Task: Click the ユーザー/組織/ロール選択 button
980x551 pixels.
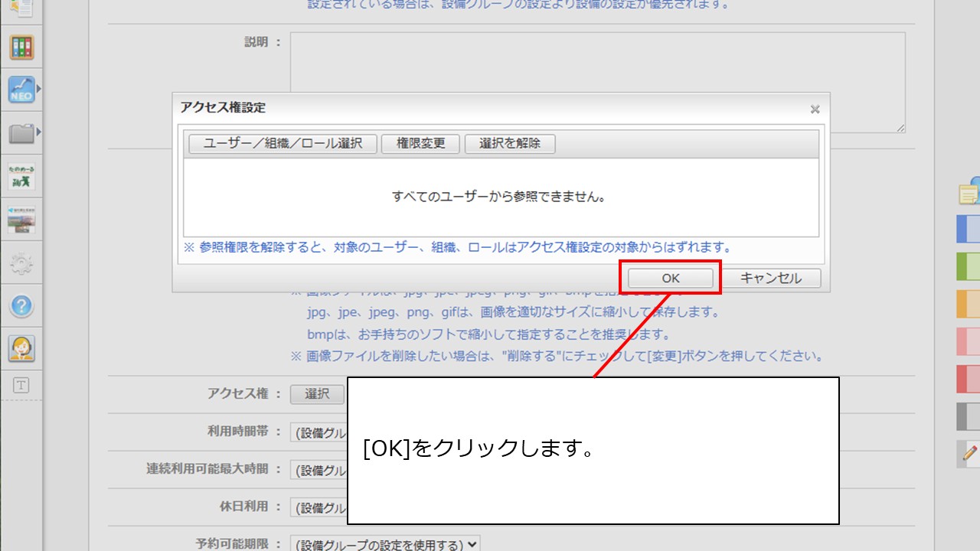Action: 283,143
